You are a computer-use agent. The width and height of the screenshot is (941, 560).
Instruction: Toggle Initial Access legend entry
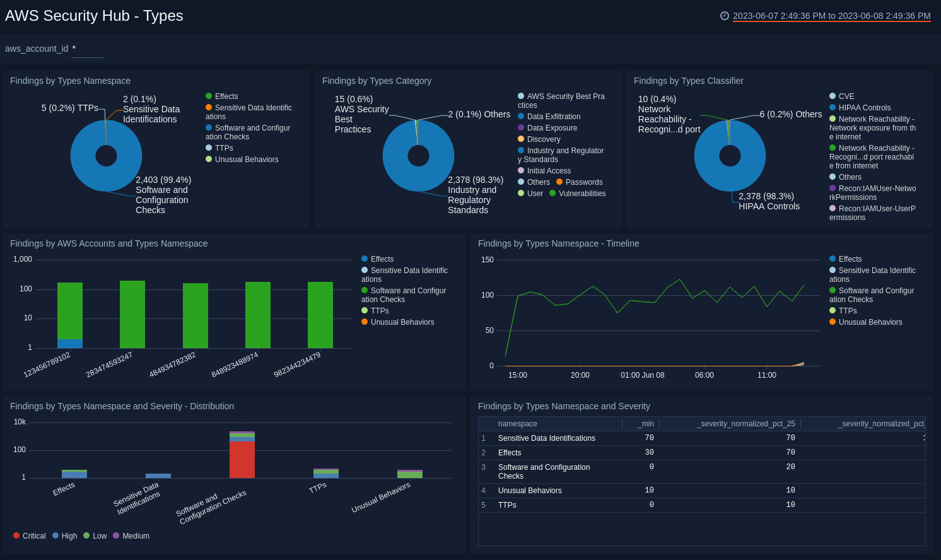tap(544, 171)
